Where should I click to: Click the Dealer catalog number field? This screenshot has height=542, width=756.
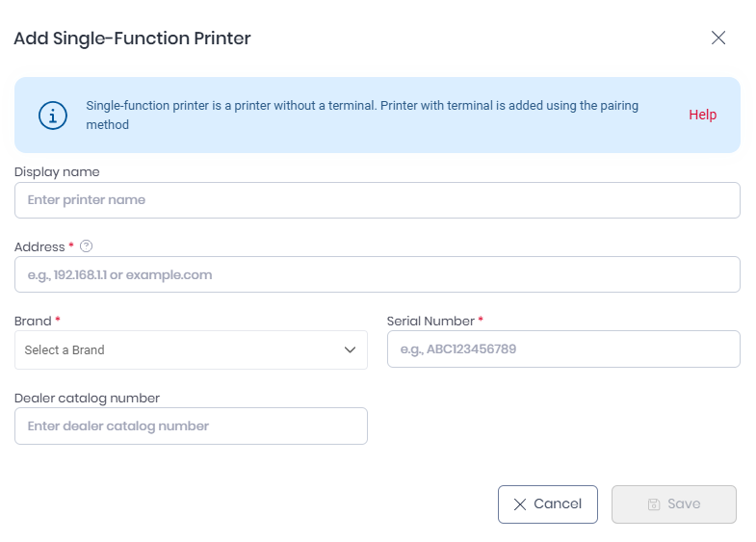(x=191, y=426)
